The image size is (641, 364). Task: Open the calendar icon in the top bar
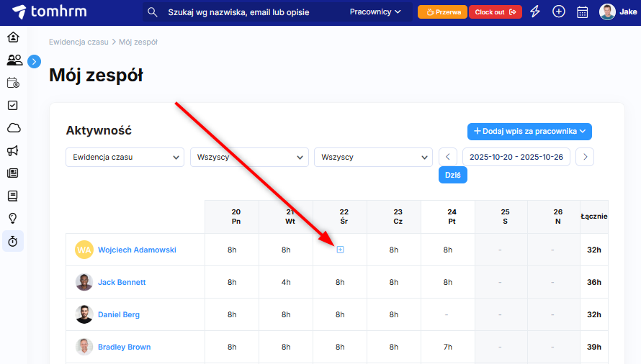583,12
